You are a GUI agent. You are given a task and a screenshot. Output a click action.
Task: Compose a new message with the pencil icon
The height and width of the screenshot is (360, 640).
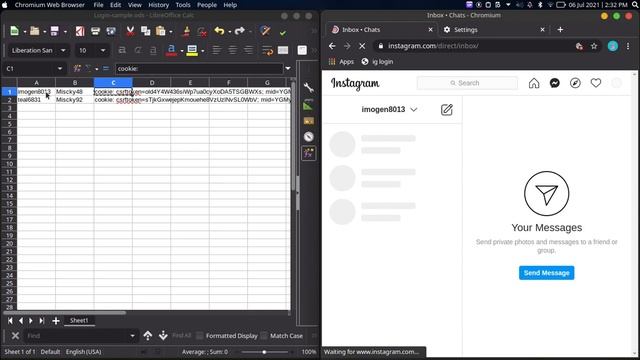447,109
